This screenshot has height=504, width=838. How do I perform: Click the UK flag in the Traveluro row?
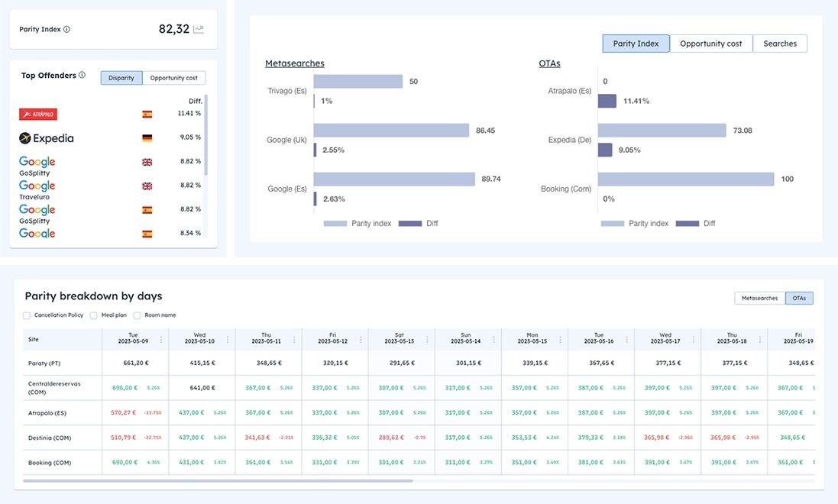[x=147, y=186]
